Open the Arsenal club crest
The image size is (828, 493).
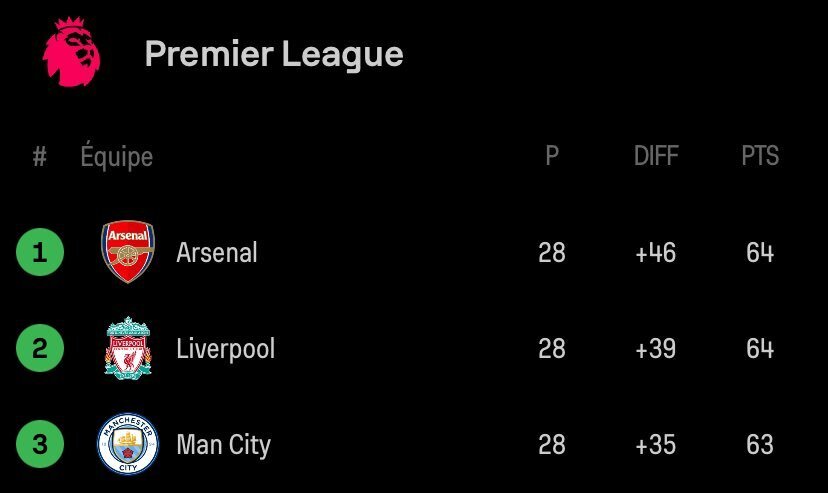pos(128,252)
